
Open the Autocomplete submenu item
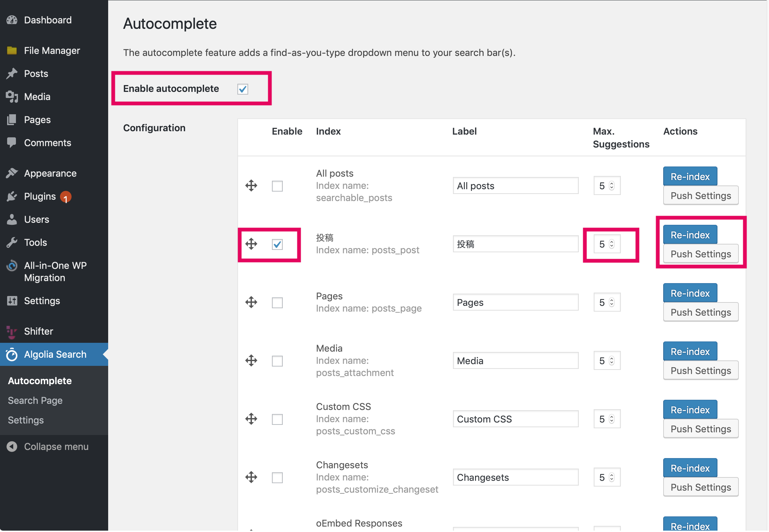tap(40, 381)
